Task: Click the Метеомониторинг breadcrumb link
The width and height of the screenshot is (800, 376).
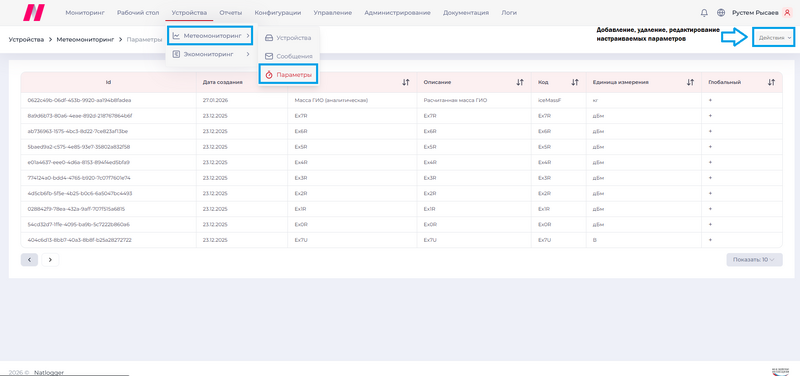Action: (85, 39)
